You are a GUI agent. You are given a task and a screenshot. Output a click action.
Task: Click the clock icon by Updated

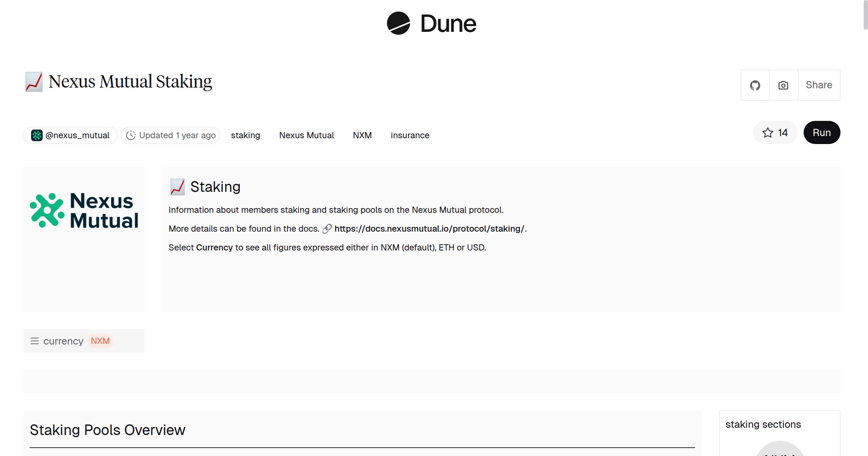click(131, 135)
